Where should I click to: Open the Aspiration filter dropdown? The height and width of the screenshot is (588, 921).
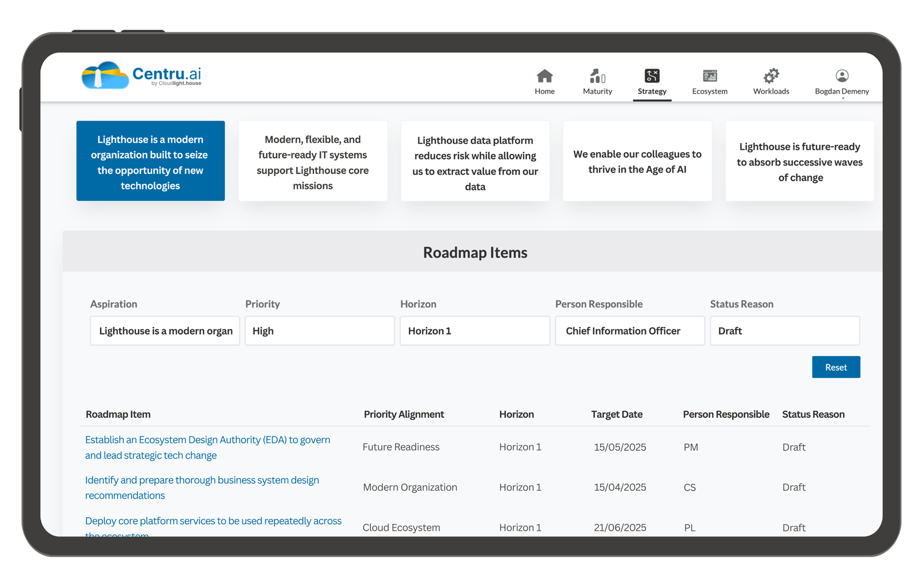click(165, 331)
